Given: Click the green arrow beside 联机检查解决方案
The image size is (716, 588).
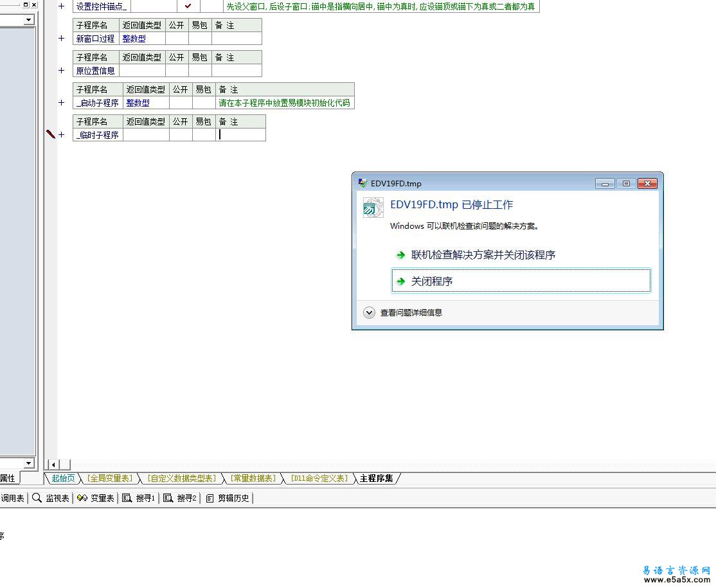Looking at the screenshot, I should click(401, 255).
